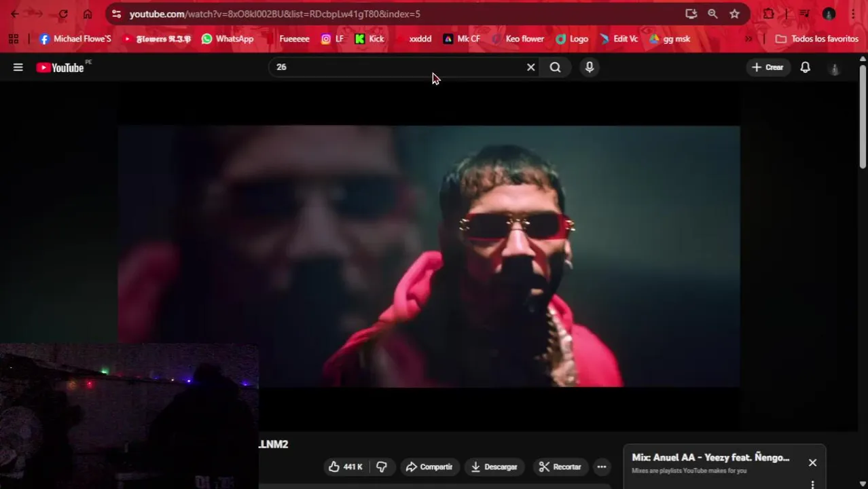Screen dimensions: 868x489
Task: Dislike the video
Action: (x=382, y=467)
